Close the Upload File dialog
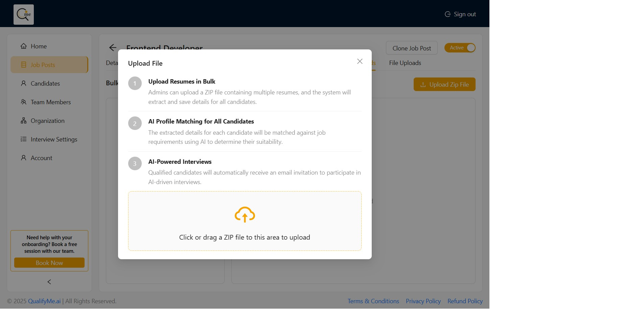The width and height of the screenshot is (644, 310). 360,61
